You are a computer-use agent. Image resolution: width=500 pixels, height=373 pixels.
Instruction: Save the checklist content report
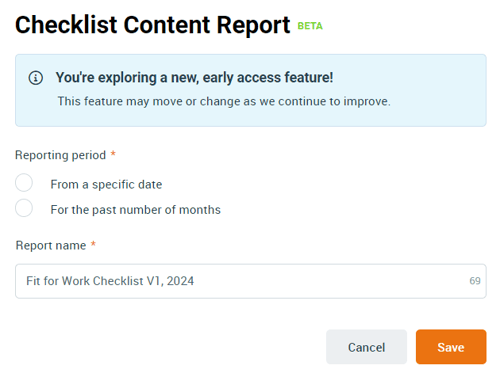point(451,347)
